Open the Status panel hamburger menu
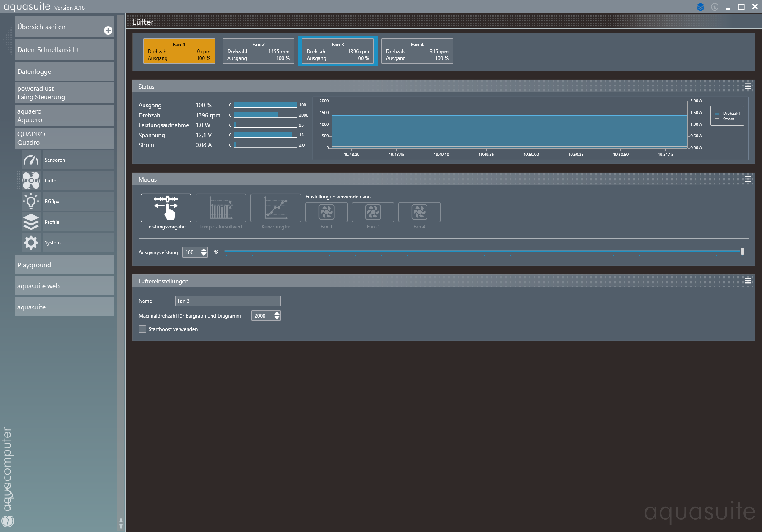The width and height of the screenshot is (762, 532). (748, 86)
